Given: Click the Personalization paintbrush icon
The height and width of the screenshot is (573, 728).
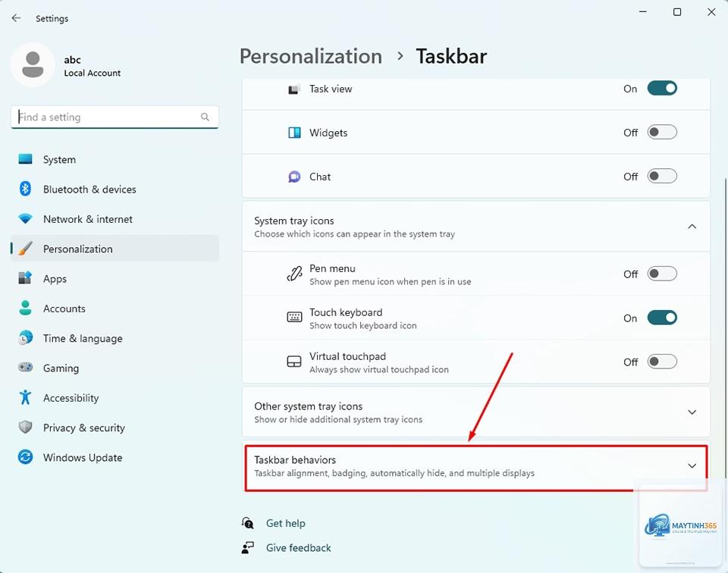Looking at the screenshot, I should 25,249.
